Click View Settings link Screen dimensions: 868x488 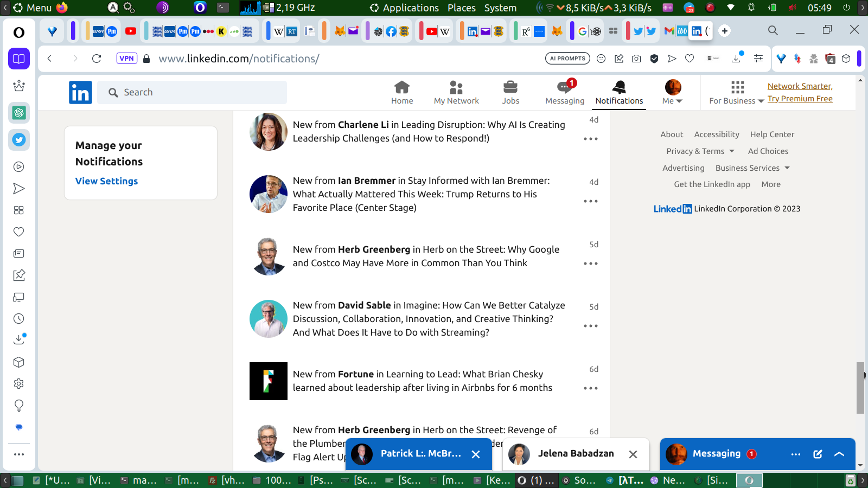coord(106,181)
